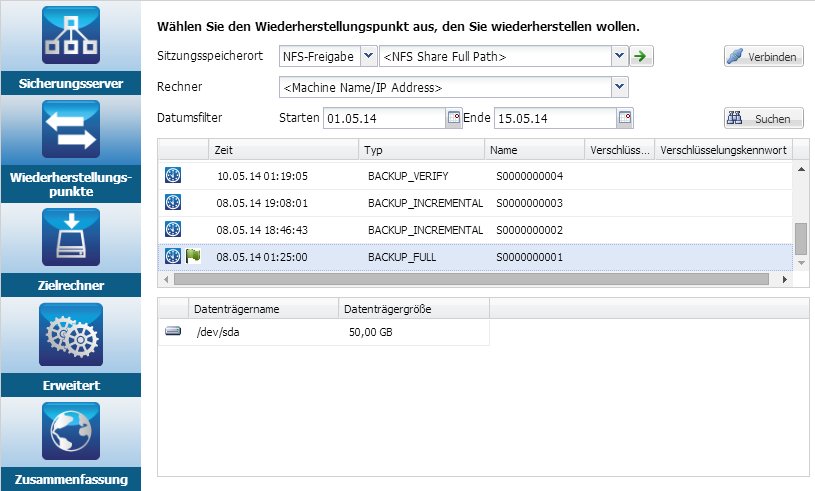Open the Starten date calendar icon

click(x=454, y=117)
